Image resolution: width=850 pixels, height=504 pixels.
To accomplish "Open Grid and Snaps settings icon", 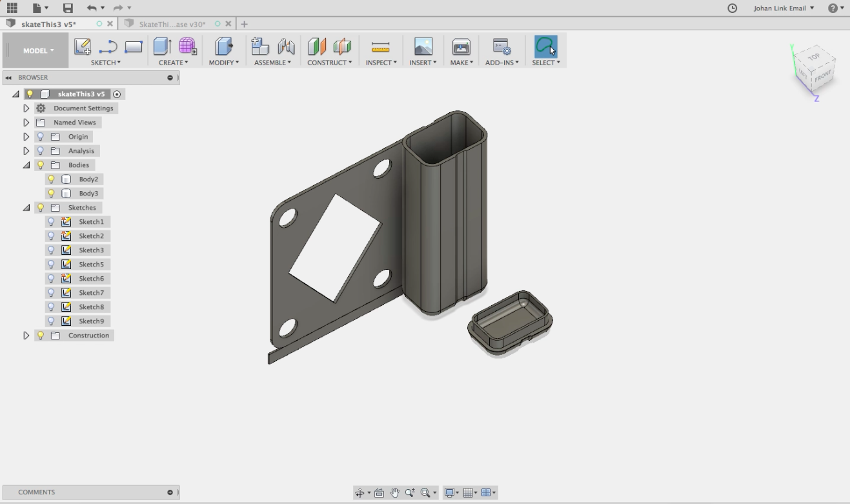I will coord(469,493).
